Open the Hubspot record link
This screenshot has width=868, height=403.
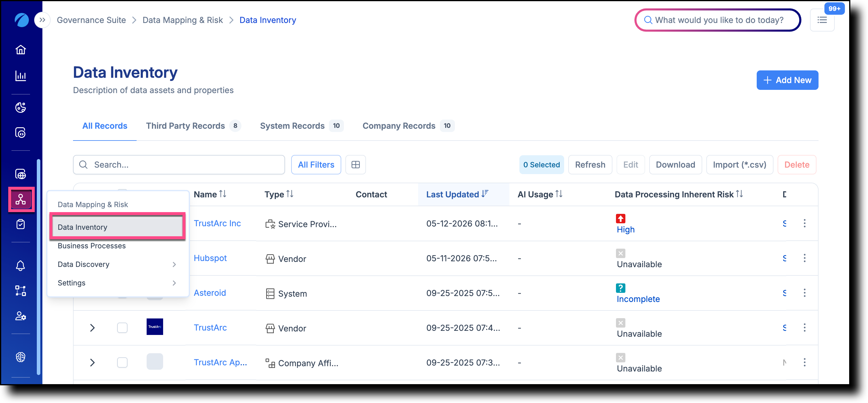[x=210, y=258]
